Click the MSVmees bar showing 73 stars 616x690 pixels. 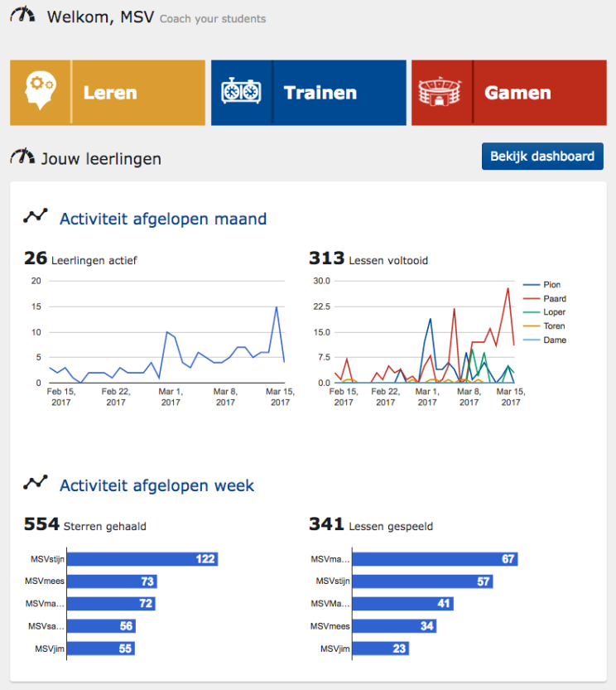(x=113, y=581)
